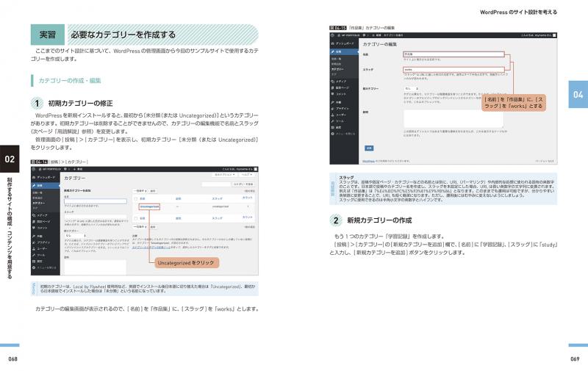Select 投稿一覧 submenu in category list sidebar
This screenshot has width=588, height=371.
coord(37,192)
